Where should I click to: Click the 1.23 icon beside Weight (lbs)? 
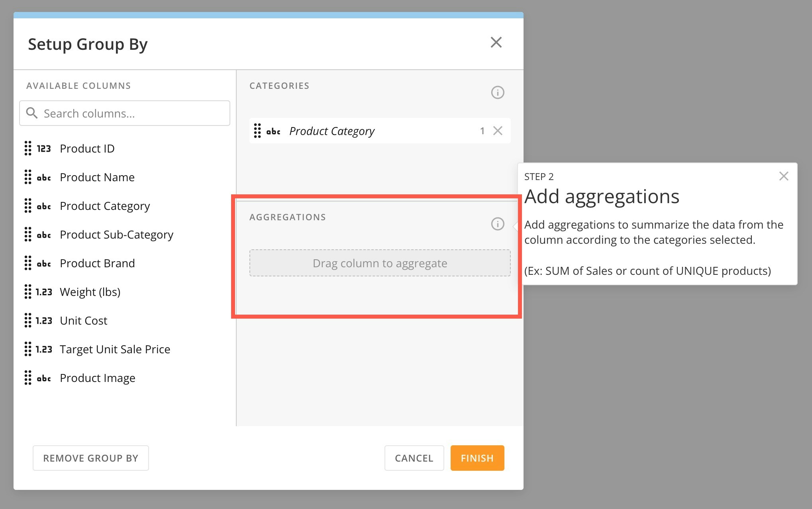[x=44, y=292]
